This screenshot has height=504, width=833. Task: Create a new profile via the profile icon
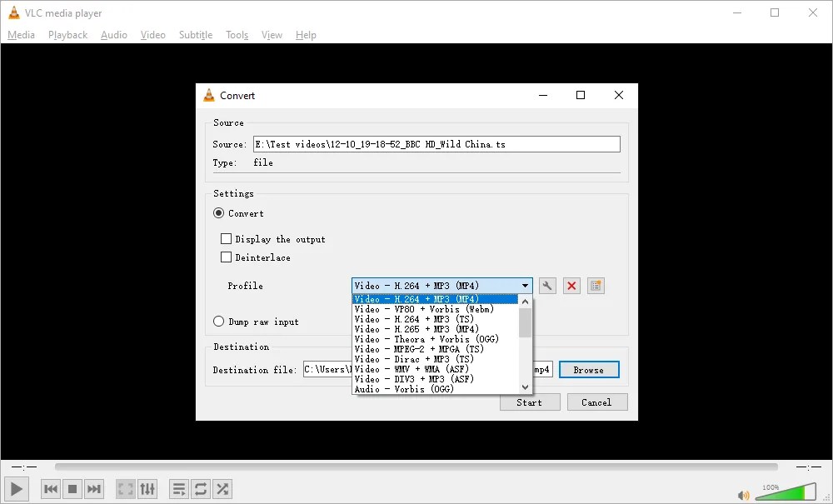tap(596, 286)
